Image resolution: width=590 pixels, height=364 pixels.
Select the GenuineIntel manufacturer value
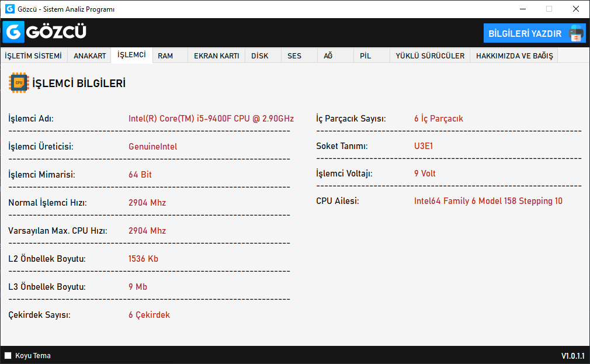(153, 147)
